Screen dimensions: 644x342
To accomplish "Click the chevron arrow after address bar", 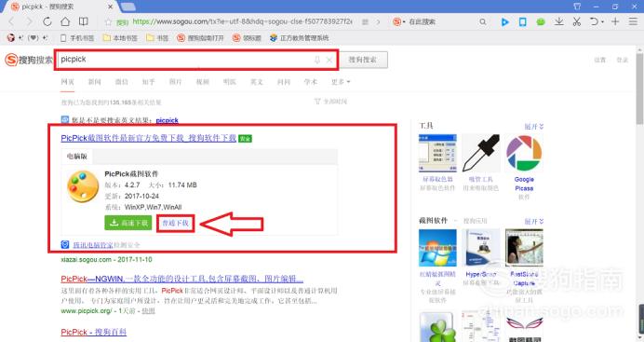I will tap(378, 21).
